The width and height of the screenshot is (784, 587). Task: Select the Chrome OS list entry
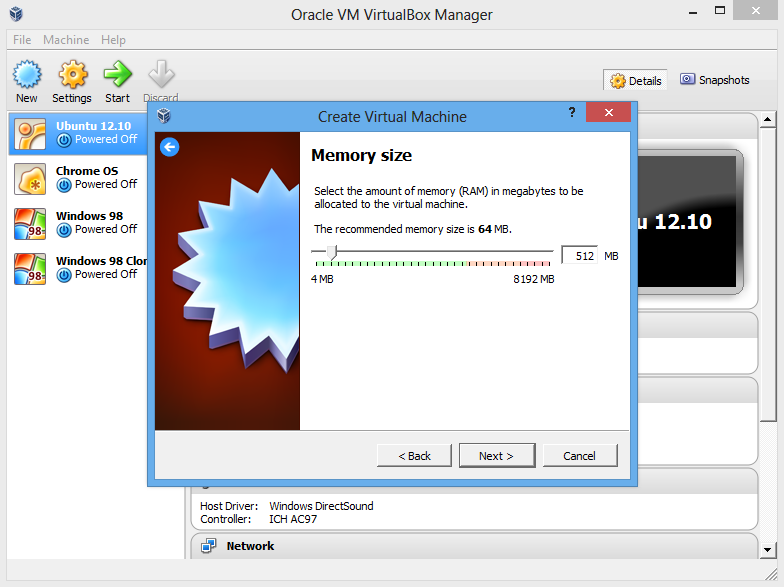[x=80, y=178]
